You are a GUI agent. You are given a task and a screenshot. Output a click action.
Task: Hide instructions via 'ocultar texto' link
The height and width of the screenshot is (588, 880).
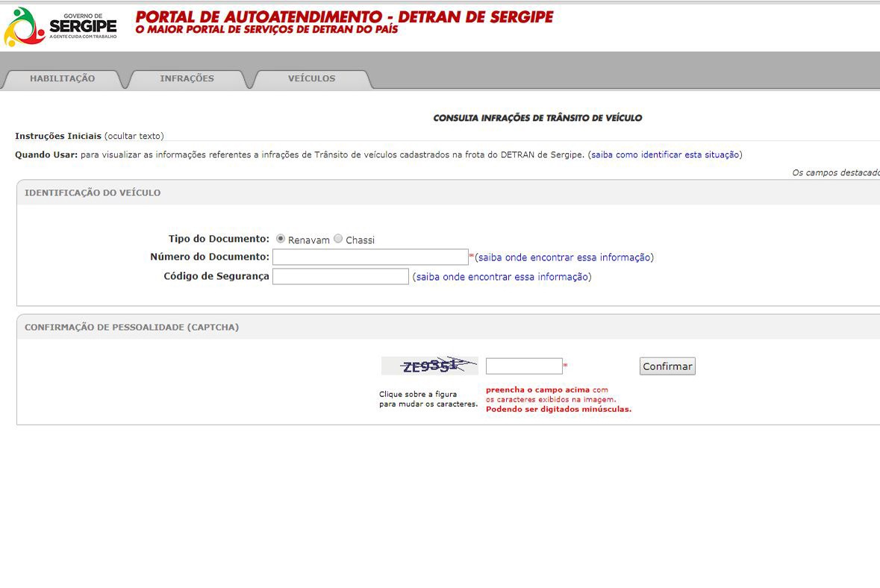pos(134,137)
